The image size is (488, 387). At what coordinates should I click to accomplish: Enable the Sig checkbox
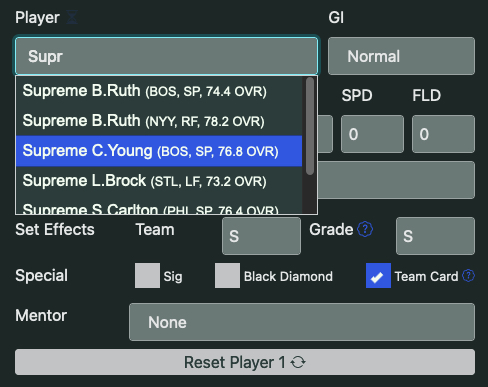click(147, 275)
